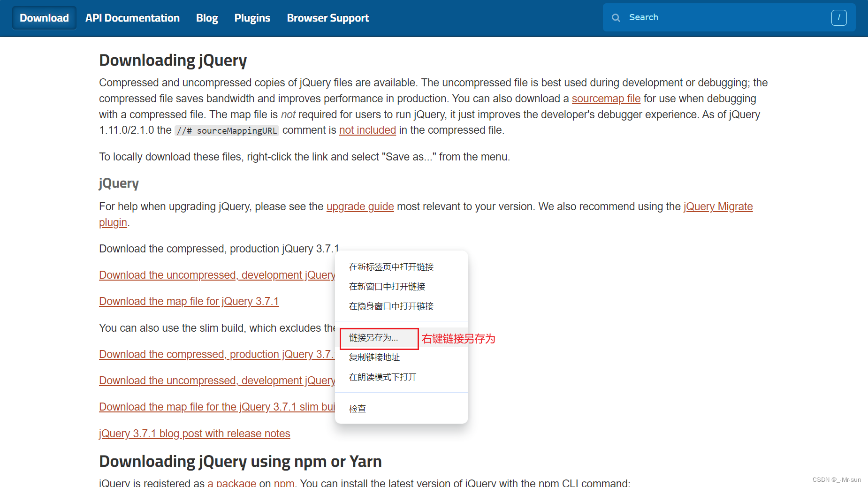Click the '//# sourceMappingURL' code text

[x=227, y=130]
